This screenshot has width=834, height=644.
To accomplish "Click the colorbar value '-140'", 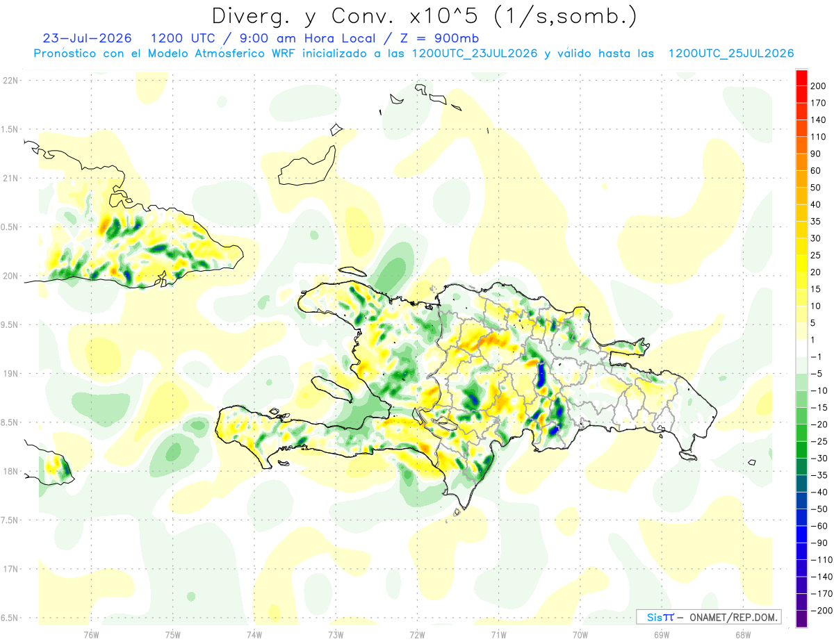I will 821,577.
